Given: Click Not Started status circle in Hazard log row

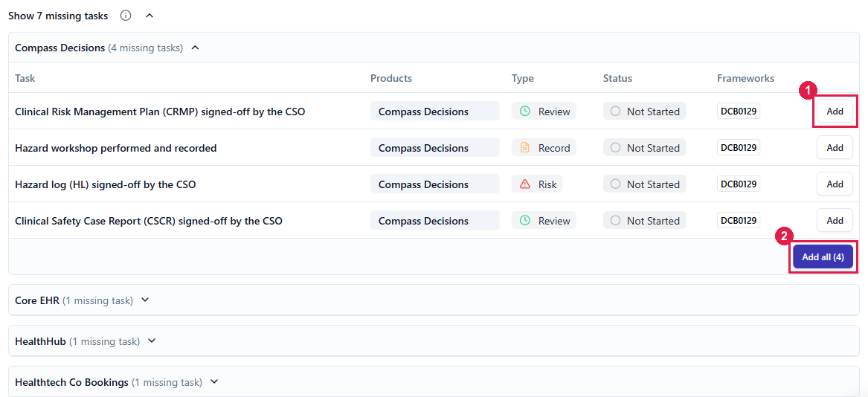Looking at the screenshot, I should 615,184.
